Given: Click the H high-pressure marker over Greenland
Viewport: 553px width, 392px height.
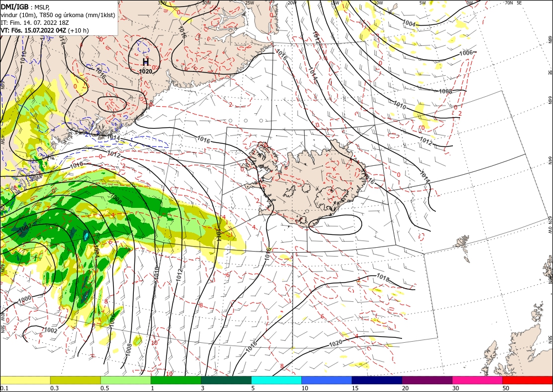Looking at the screenshot, I should click(145, 62).
